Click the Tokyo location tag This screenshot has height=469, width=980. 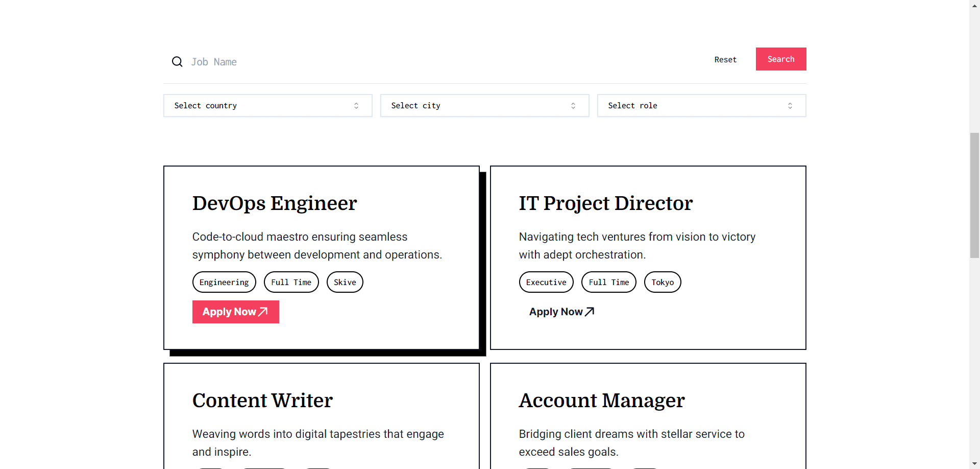(663, 282)
